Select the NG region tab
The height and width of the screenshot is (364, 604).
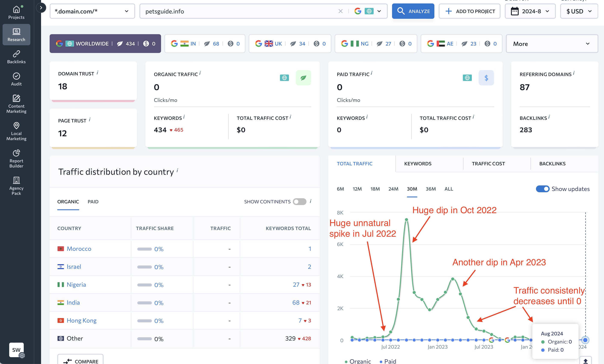pos(376,44)
